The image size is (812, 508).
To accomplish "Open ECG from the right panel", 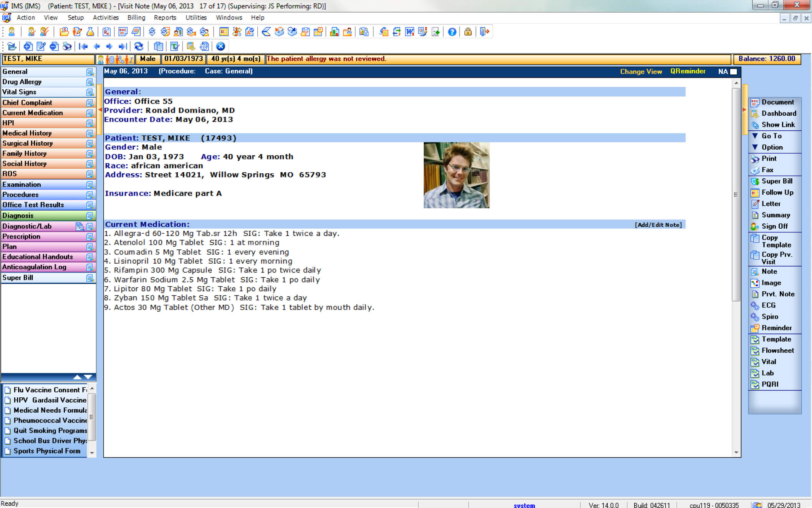I will [768, 305].
